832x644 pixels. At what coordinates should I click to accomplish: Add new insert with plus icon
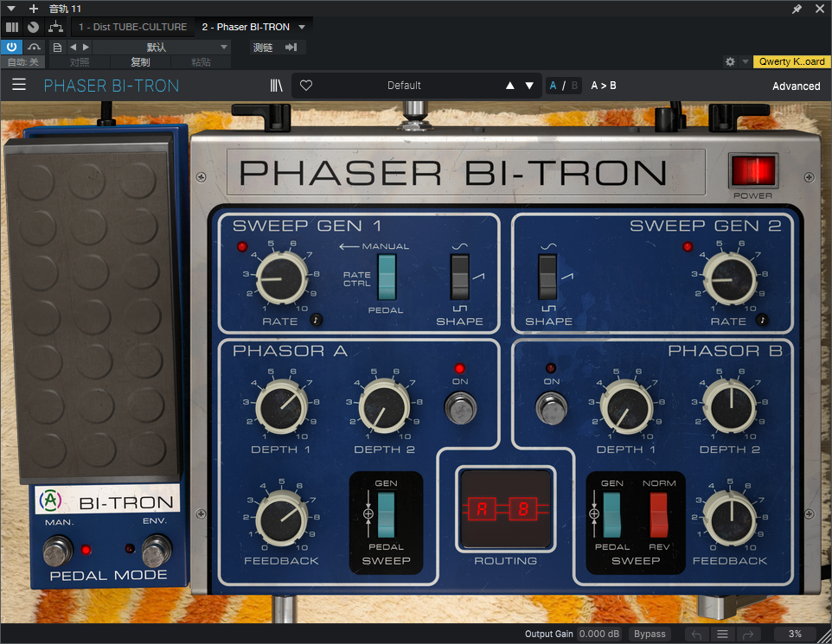[x=34, y=9]
